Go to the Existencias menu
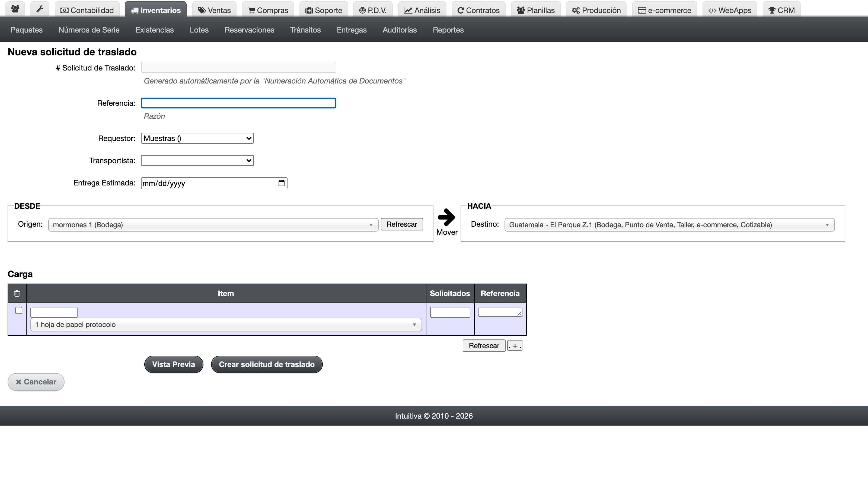Viewport: 868px width, 488px height. coord(155,30)
